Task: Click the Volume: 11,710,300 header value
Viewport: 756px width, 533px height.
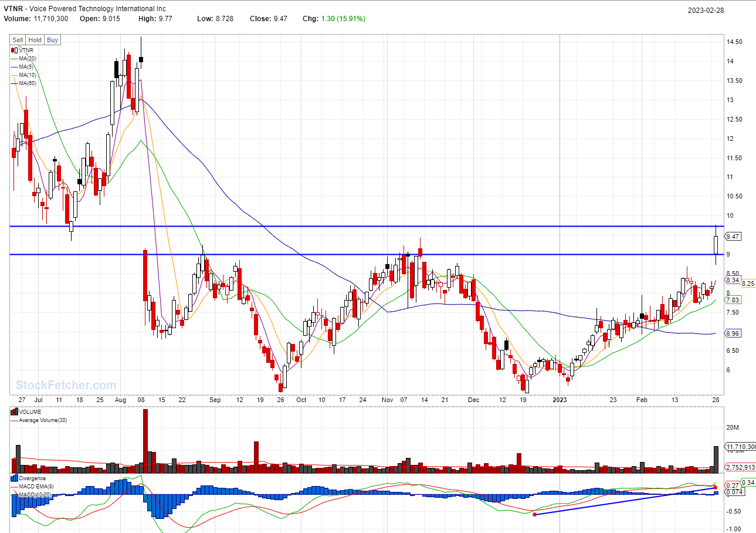Action: 36,19
